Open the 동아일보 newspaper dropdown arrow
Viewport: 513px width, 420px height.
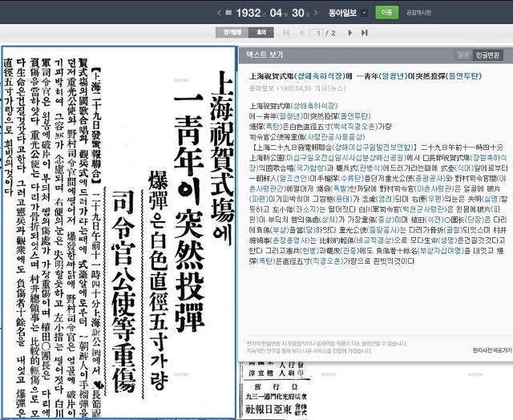pos(364,13)
